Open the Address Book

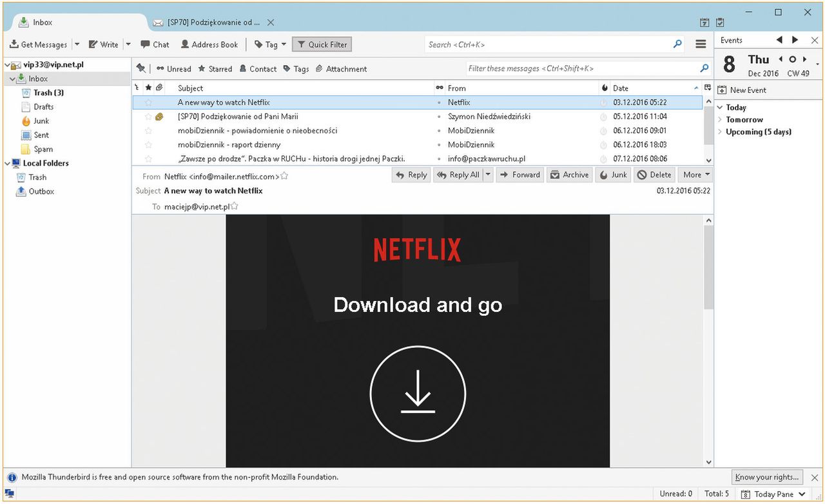pos(209,44)
